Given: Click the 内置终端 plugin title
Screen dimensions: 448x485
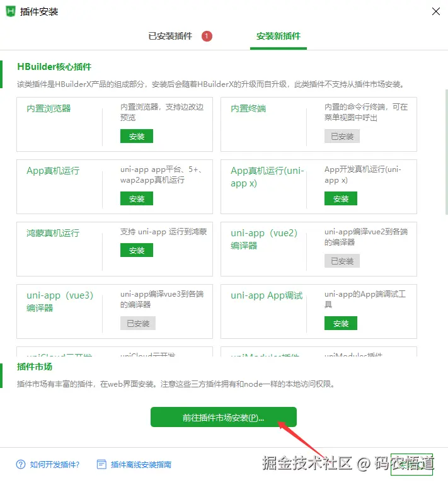Looking at the screenshot, I should (x=248, y=108).
